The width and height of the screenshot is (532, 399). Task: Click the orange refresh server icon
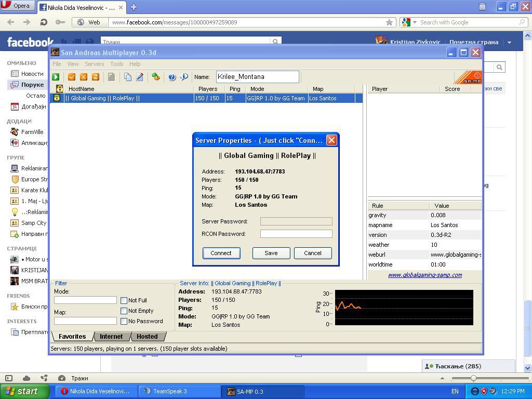tap(96, 77)
